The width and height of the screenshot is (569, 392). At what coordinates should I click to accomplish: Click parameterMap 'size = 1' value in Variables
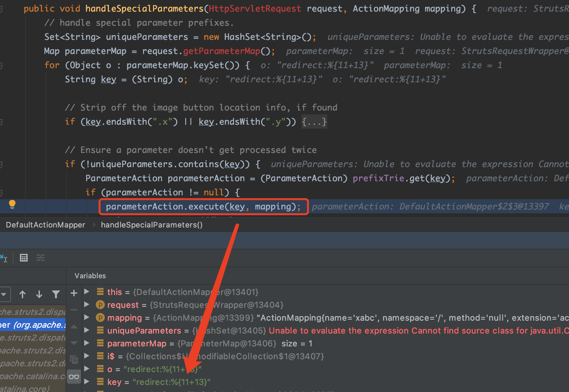297,343
